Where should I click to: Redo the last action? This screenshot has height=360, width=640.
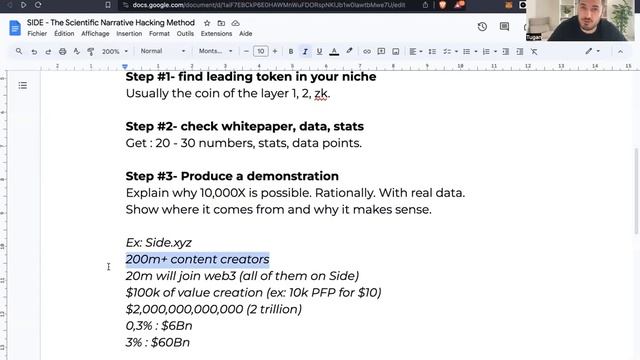click(48, 51)
